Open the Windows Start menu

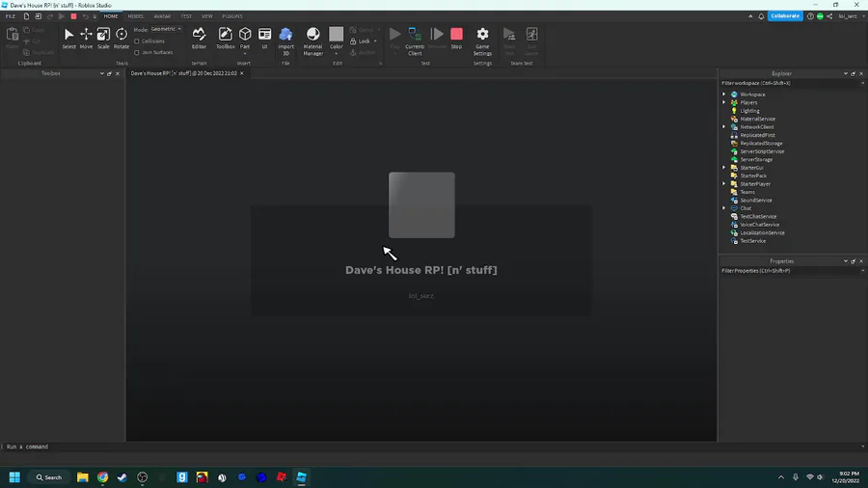(x=14, y=477)
